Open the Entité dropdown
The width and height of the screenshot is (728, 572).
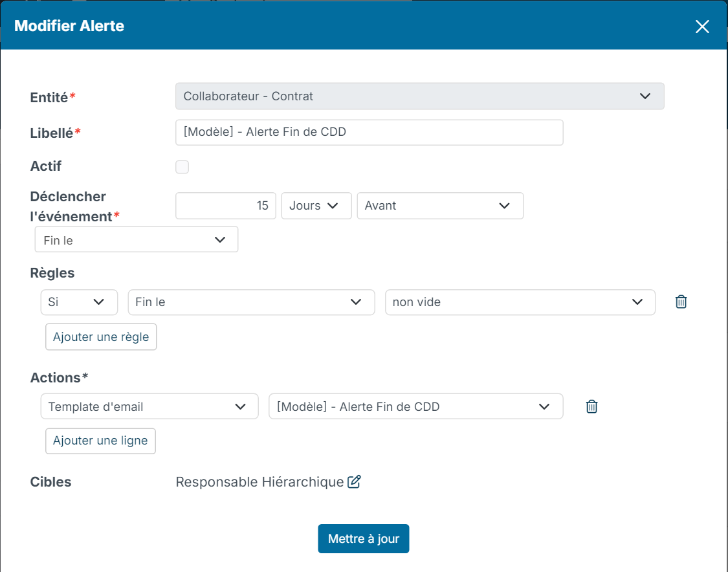pyautogui.click(x=420, y=96)
